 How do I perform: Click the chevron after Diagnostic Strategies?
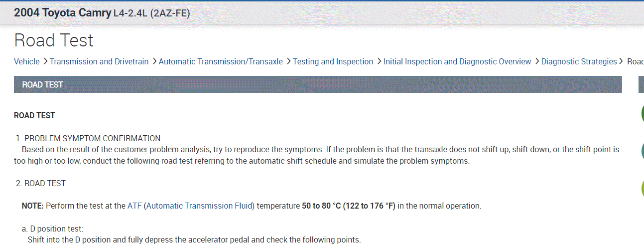pyautogui.click(x=621, y=61)
